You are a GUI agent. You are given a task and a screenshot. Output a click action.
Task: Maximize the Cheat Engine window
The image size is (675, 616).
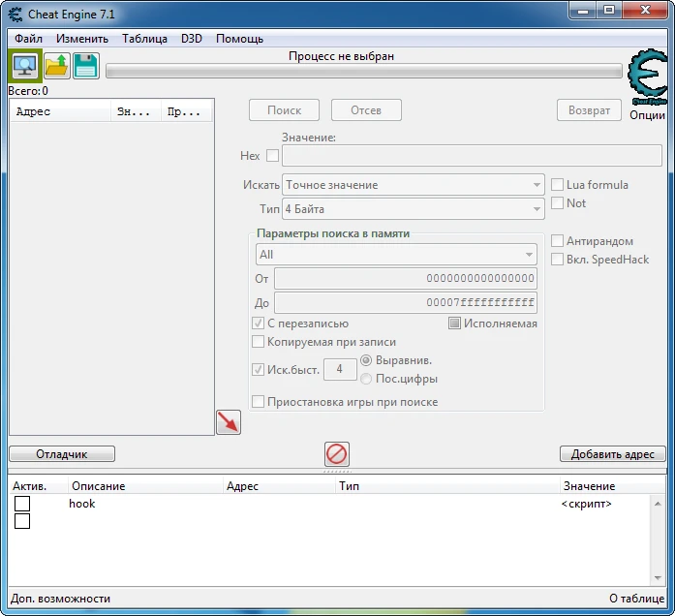(x=609, y=11)
